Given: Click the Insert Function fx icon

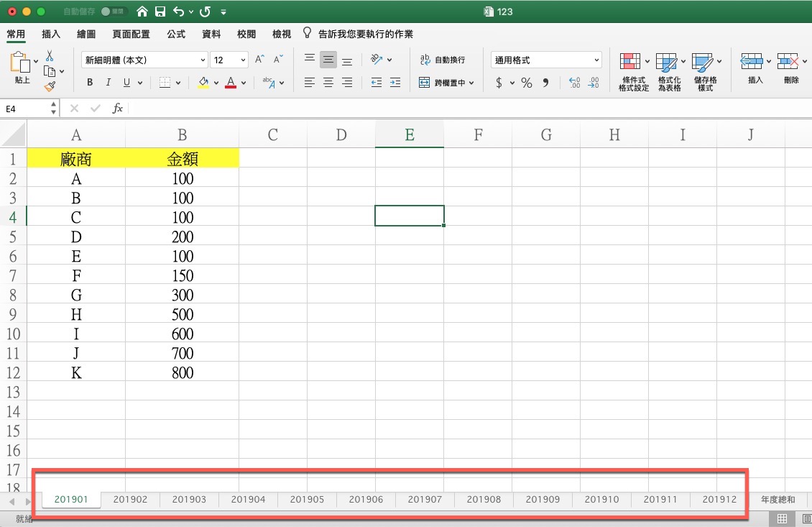Looking at the screenshot, I should coord(118,109).
